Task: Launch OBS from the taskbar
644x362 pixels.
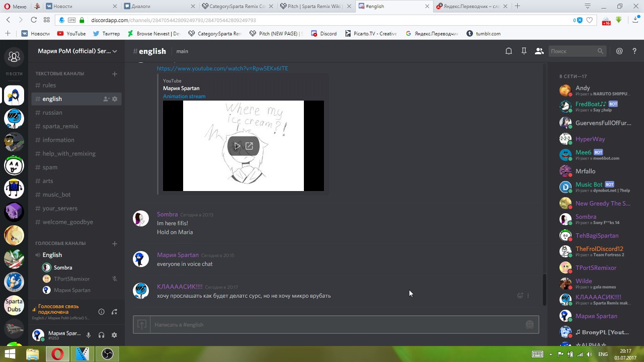Action: coord(107,354)
